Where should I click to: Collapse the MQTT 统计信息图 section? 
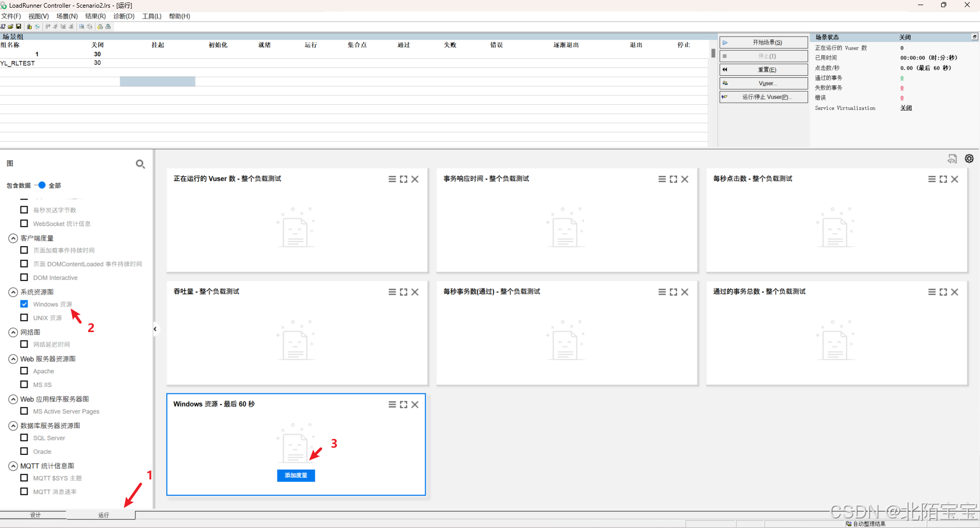pyautogui.click(x=13, y=466)
